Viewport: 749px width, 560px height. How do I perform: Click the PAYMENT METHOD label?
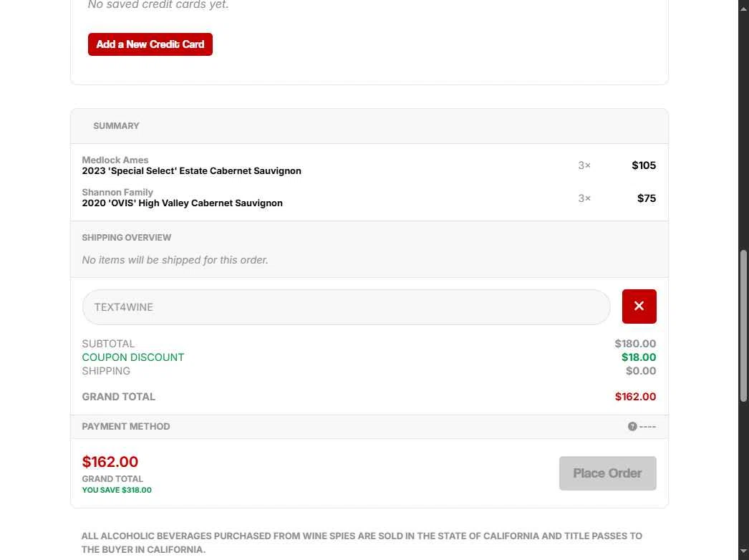point(125,426)
